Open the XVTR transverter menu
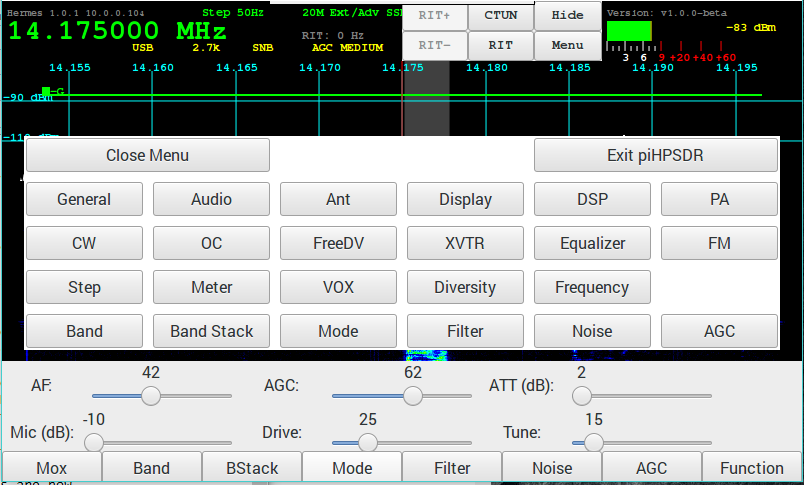 pos(465,243)
